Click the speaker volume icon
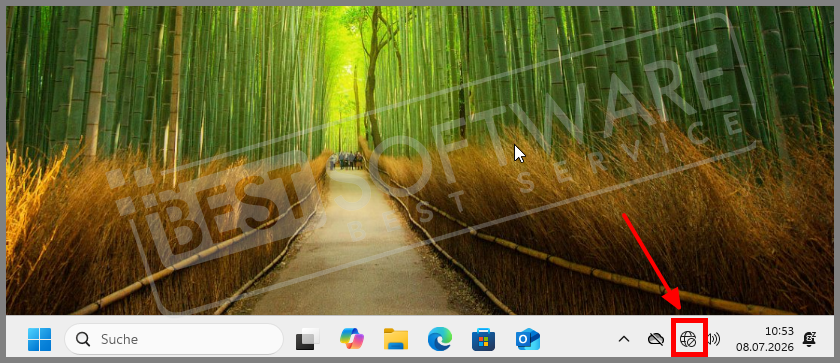 (x=714, y=339)
